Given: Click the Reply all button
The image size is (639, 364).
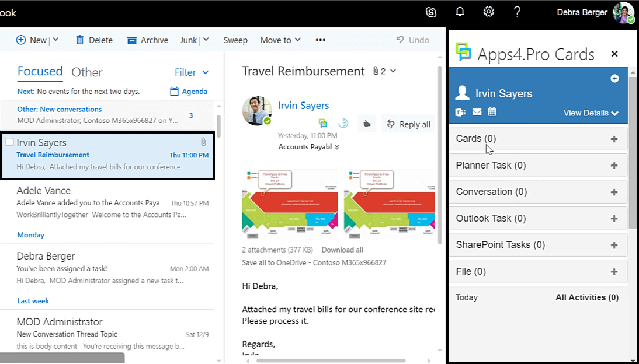Looking at the screenshot, I should [x=408, y=124].
